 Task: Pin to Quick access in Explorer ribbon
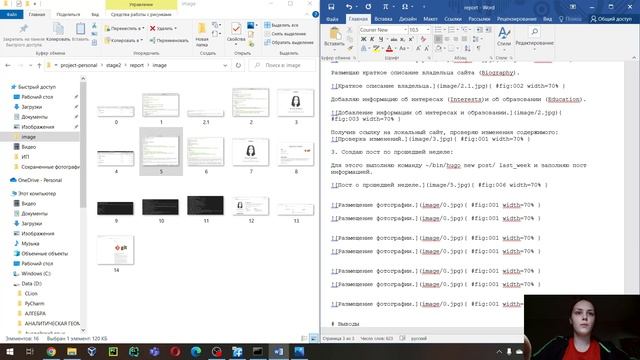pos(23,35)
